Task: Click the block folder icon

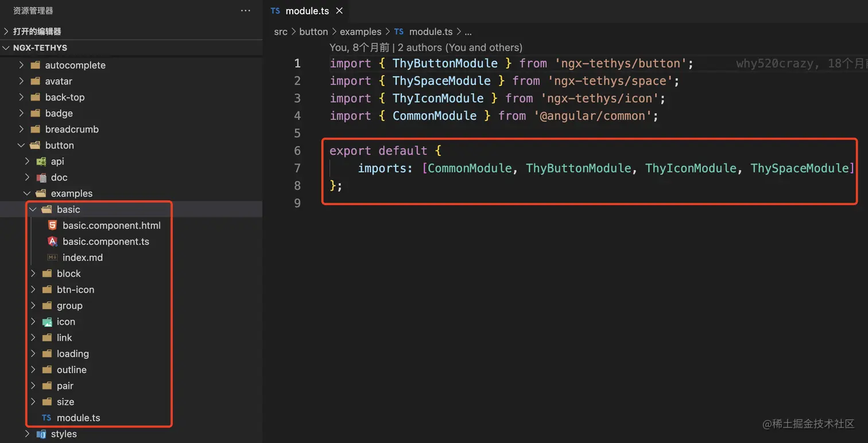Action: [x=47, y=274]
